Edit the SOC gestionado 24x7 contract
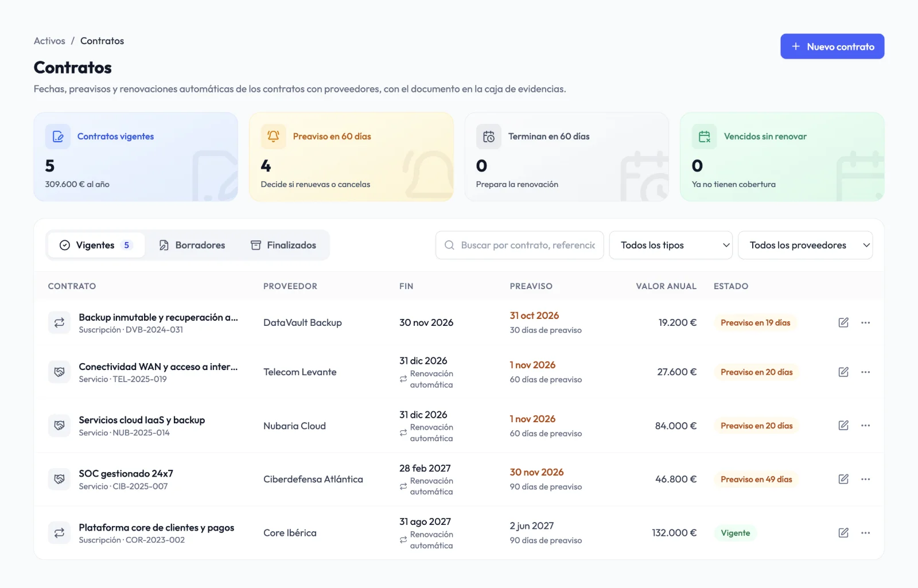This screenshot has width=918, height=588. click(x=843, y=479)
